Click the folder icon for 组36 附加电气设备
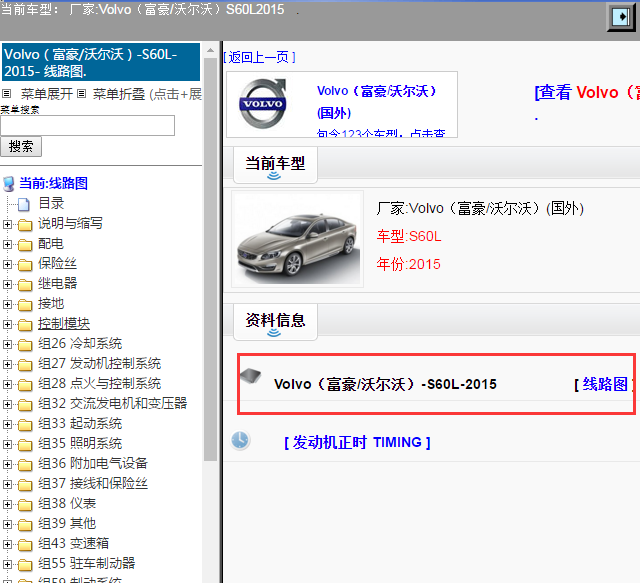Screen dimensions: 640x583 click(x=25, y=465)
